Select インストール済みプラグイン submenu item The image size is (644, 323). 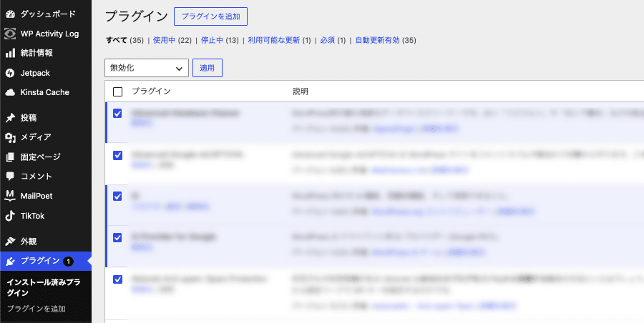[x=44, y=287]
